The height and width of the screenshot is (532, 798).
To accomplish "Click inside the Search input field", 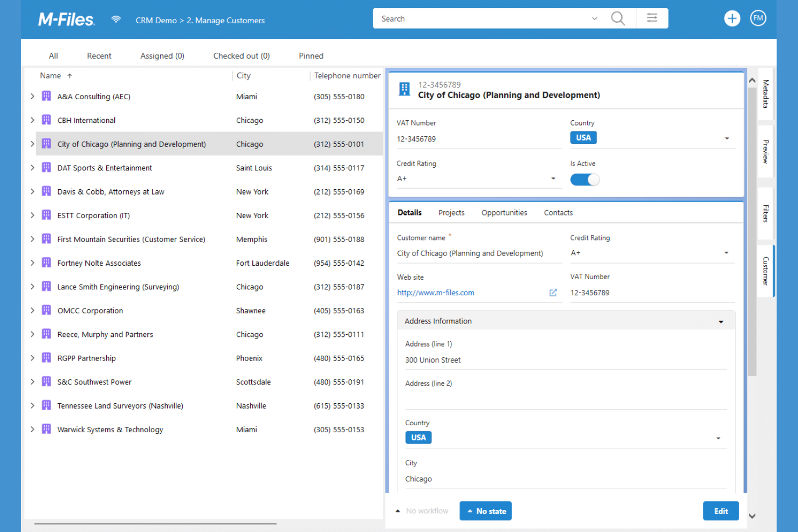I will [x=480, y=18].
